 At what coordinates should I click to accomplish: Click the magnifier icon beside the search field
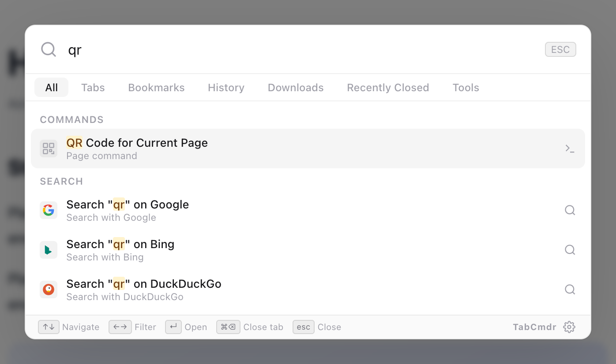49,49
